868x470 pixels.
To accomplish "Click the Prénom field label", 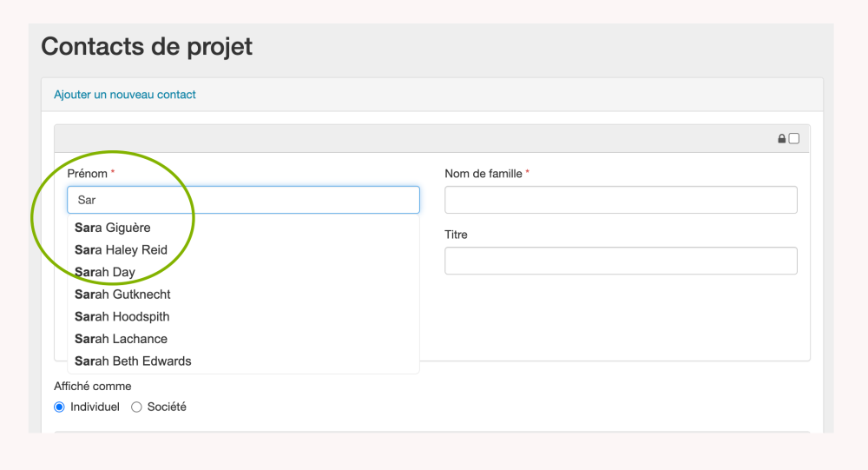I will (88, 174).
